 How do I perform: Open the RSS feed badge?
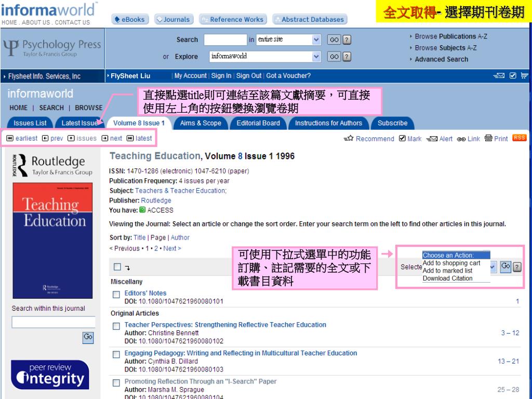click(520, 138)
